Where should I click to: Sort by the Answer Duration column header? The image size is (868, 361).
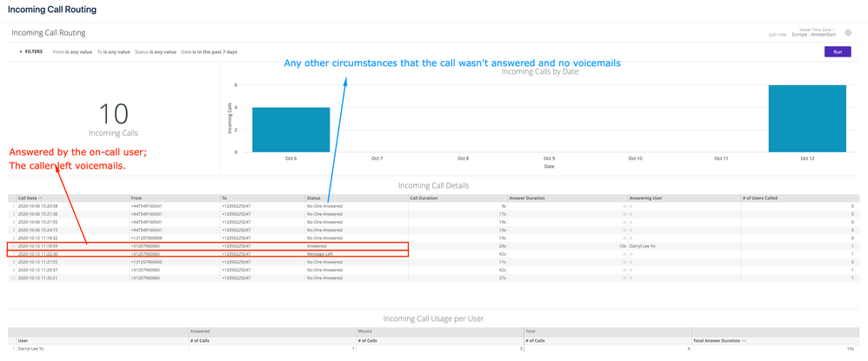[x=526, y=197]
